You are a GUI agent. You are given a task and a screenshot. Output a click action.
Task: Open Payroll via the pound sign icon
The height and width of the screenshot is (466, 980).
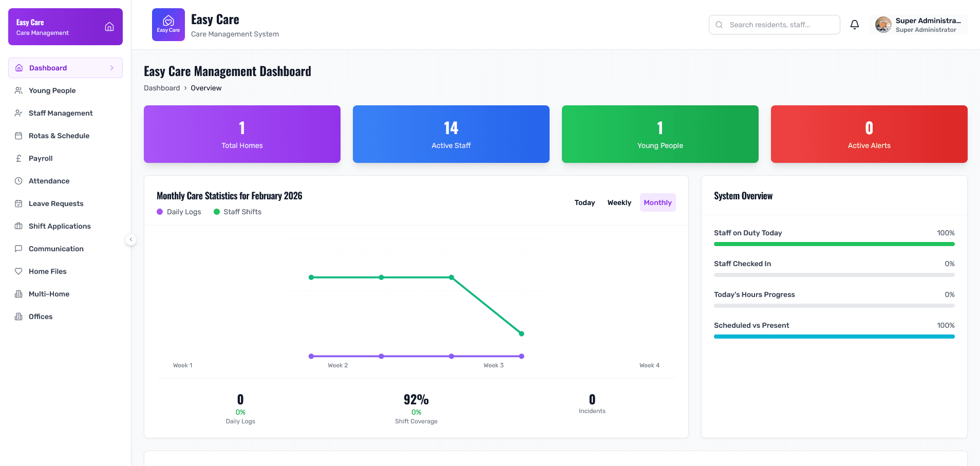[x=18, y=158]
